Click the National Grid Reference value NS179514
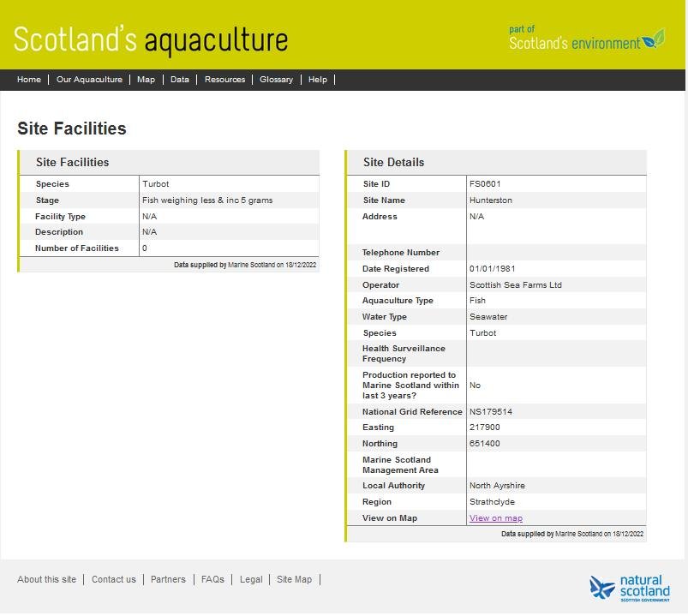This screenshot has height=616, width=688. [491, 412]
